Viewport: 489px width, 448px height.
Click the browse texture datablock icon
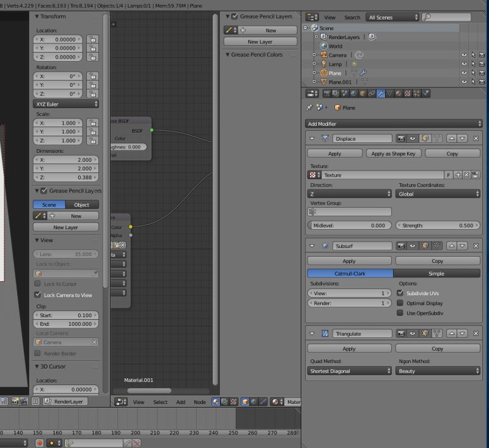click(314, 174)
